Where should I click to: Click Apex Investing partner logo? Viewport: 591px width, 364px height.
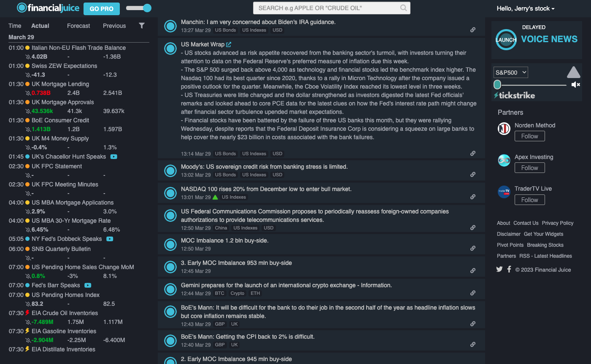tap(504, 160)
